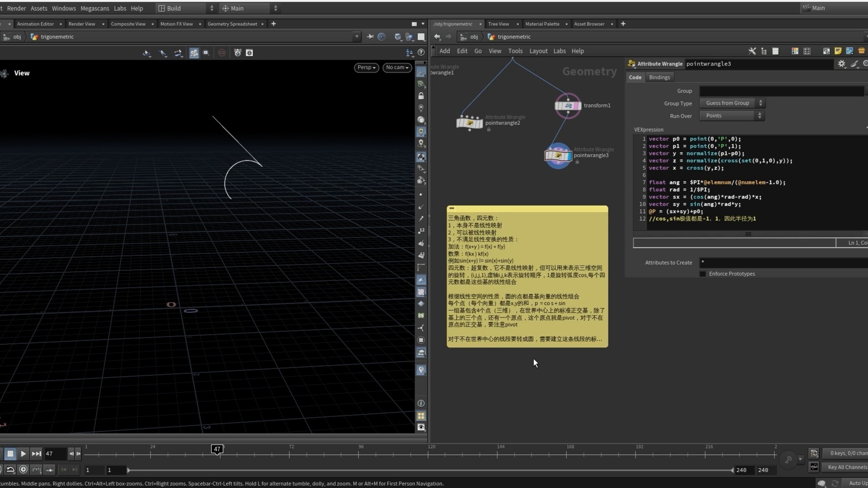Expand the Persp viewport menu
Viewport: 868px width, 488px height.
366,68
